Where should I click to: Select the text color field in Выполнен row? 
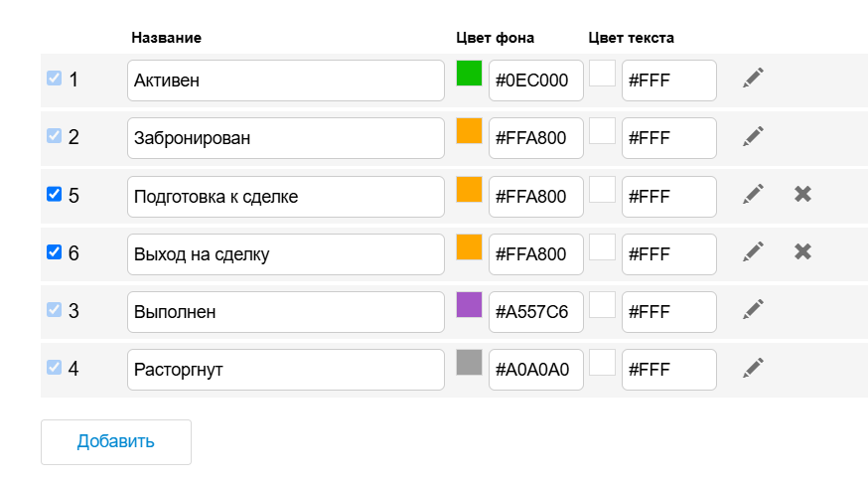(668, 312)
